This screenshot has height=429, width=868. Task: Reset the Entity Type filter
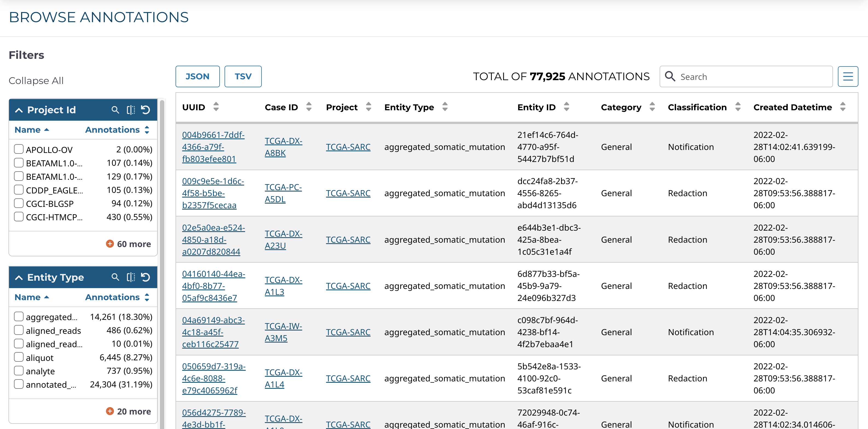(146, 277)
